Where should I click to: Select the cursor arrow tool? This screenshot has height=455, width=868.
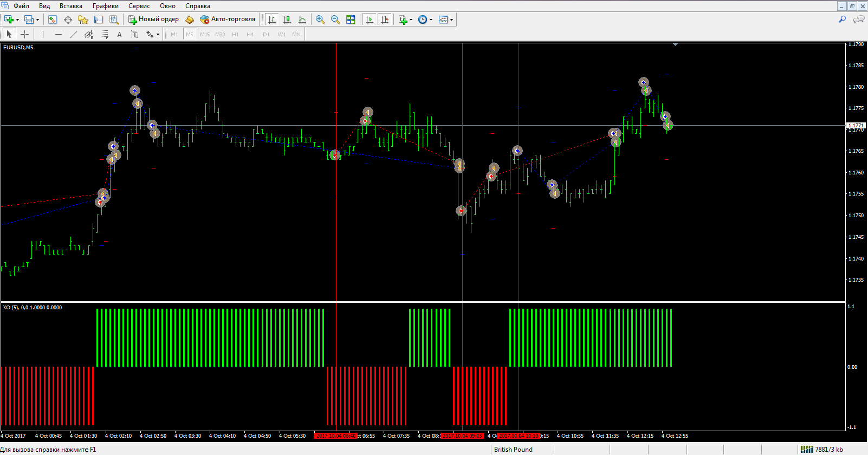[9, 34]
